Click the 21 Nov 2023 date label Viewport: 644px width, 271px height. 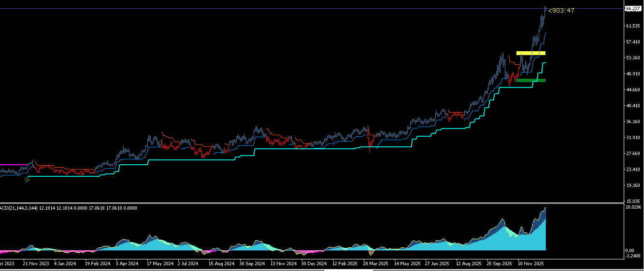36,264
